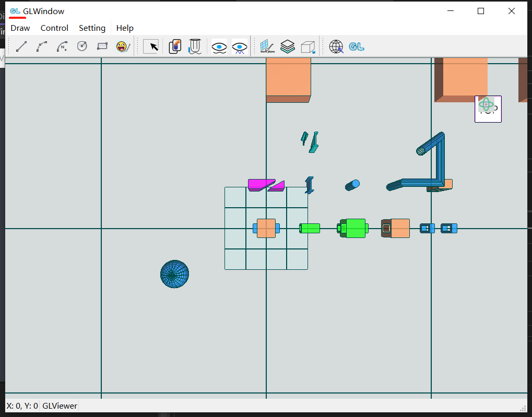Open the Help menu

coord(125,28)
